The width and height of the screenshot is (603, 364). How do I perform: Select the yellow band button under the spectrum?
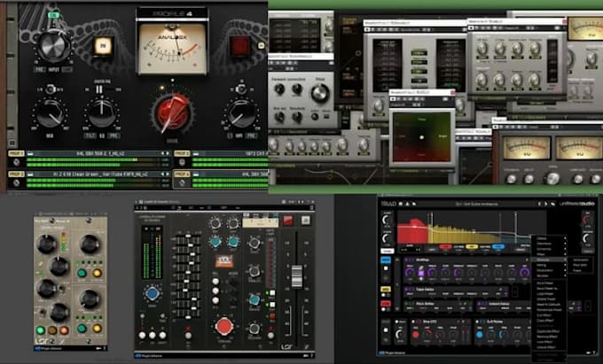(472, 247)
